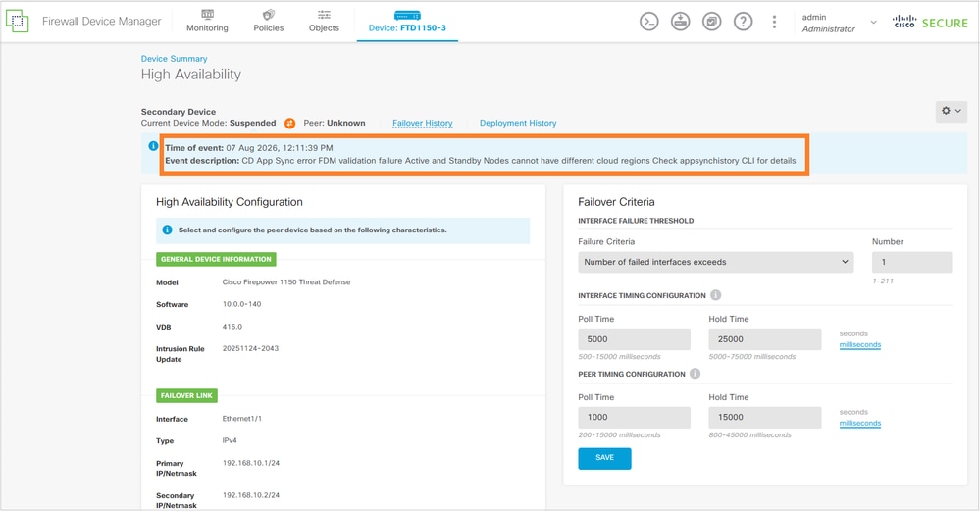Click the GENERAL DEVICE INFORMATION label

click(216, 259)
